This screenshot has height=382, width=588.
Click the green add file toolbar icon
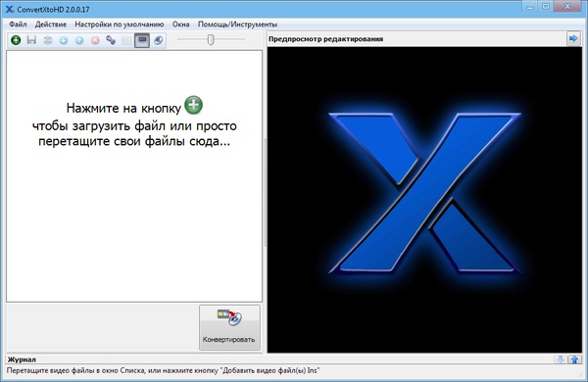coord(16,40)
